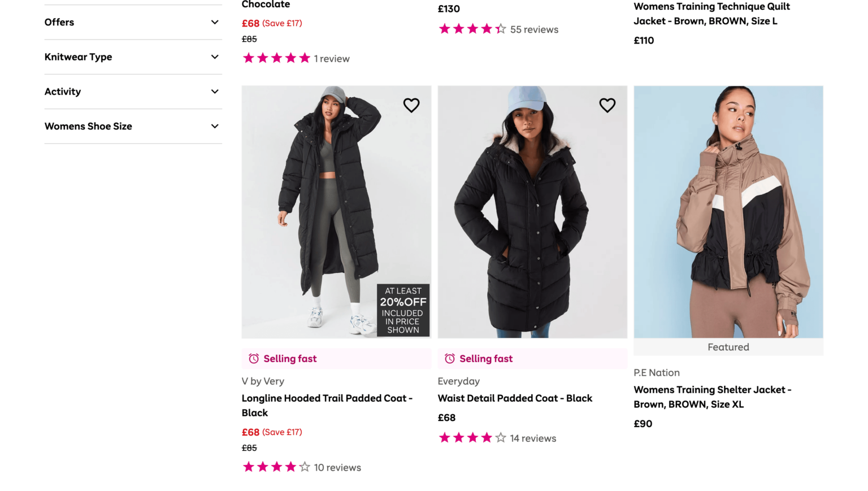Click the Featured label under the P.E Nation jacket
Viewport: 868px width, 491px height.
pyautogui.click(x=728, y=346)
